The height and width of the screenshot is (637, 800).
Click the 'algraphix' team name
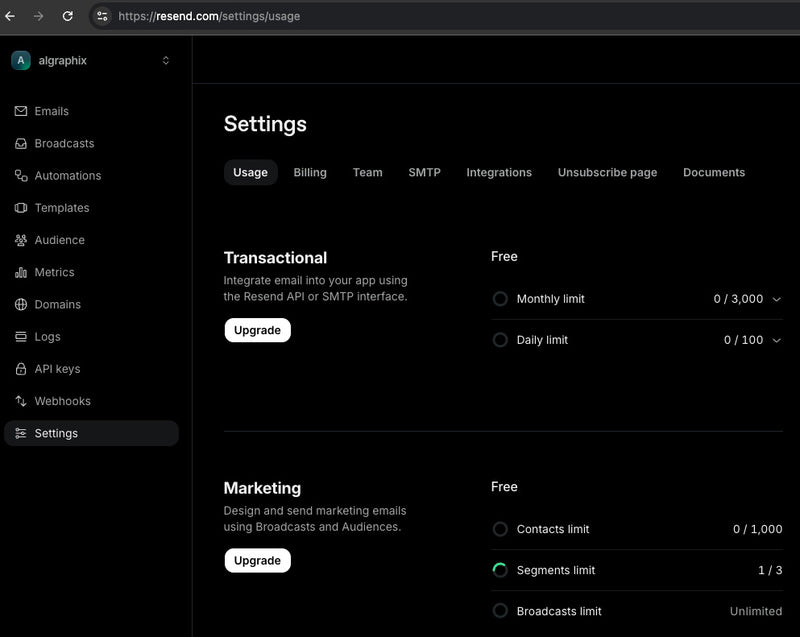(x=62, y=60)
